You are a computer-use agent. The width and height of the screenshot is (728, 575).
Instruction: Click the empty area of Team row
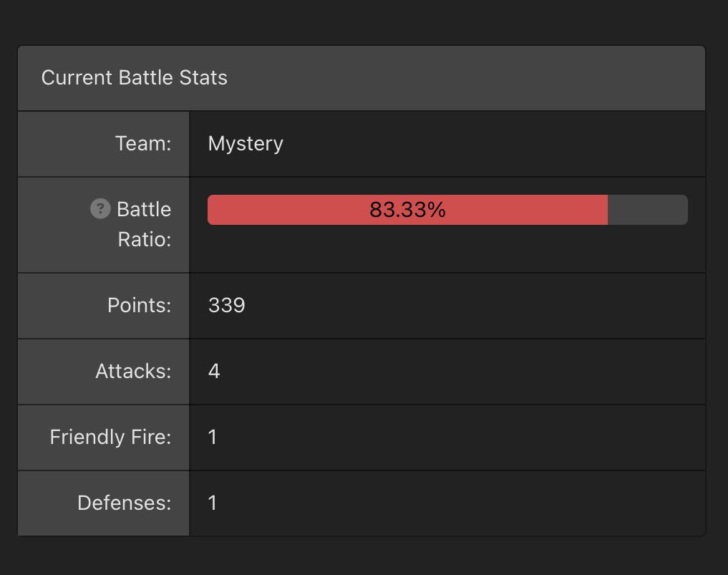495,144
